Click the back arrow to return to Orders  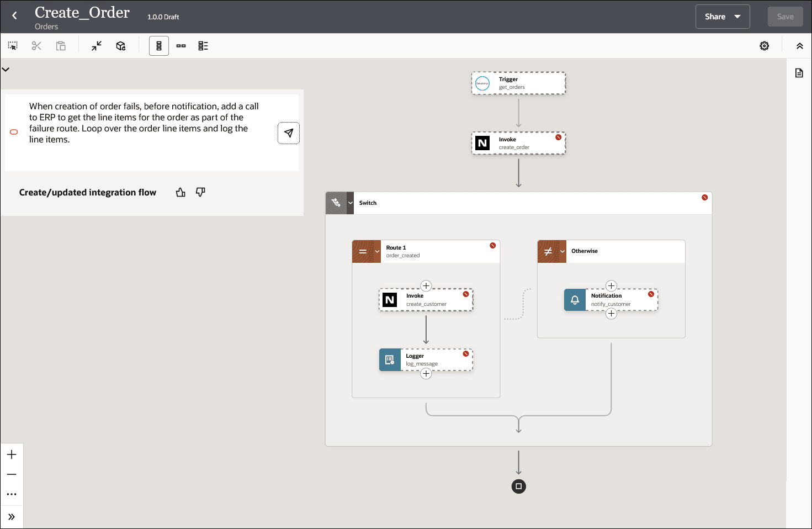pos(14,15)
